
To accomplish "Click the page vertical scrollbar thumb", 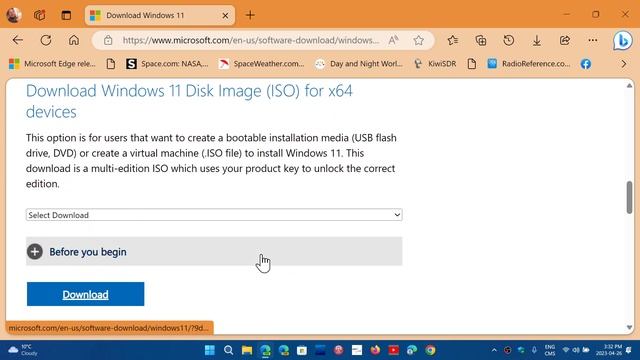I will (x=629, y=197).
